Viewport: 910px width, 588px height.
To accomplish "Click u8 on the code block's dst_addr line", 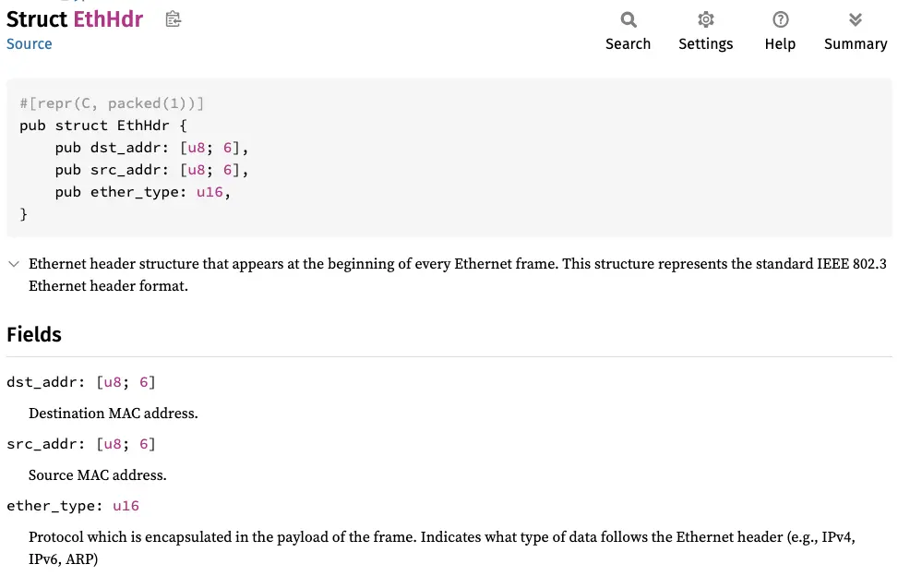I will point(196,147).
